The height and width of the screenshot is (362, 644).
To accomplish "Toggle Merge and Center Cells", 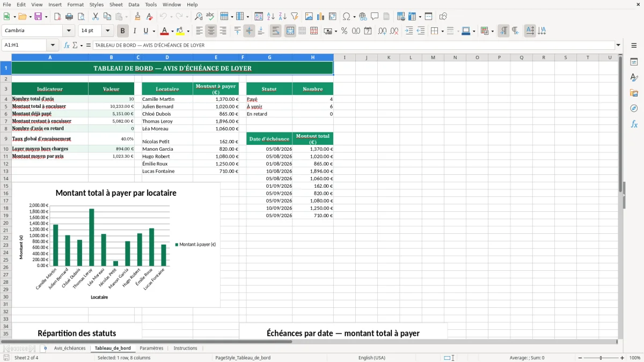I will click(290, 31).
